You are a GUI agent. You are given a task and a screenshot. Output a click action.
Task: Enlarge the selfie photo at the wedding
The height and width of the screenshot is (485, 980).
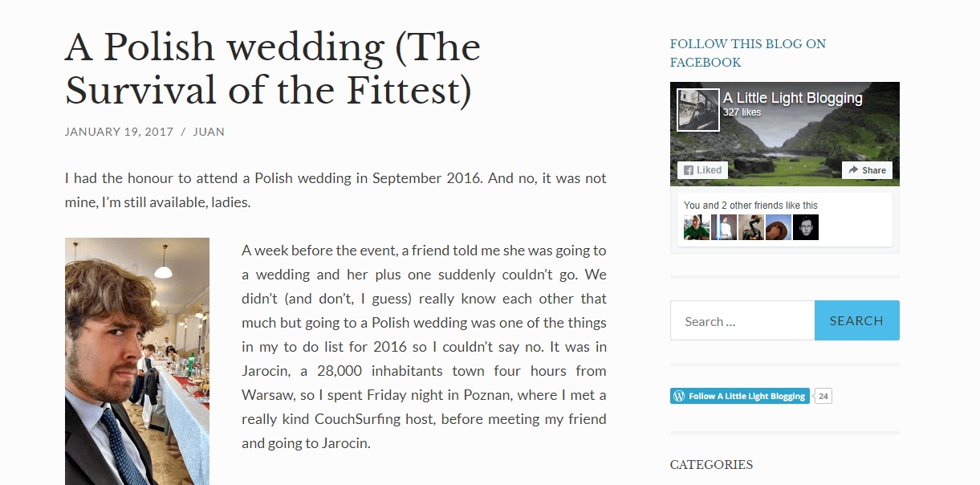tap(137, 361)
